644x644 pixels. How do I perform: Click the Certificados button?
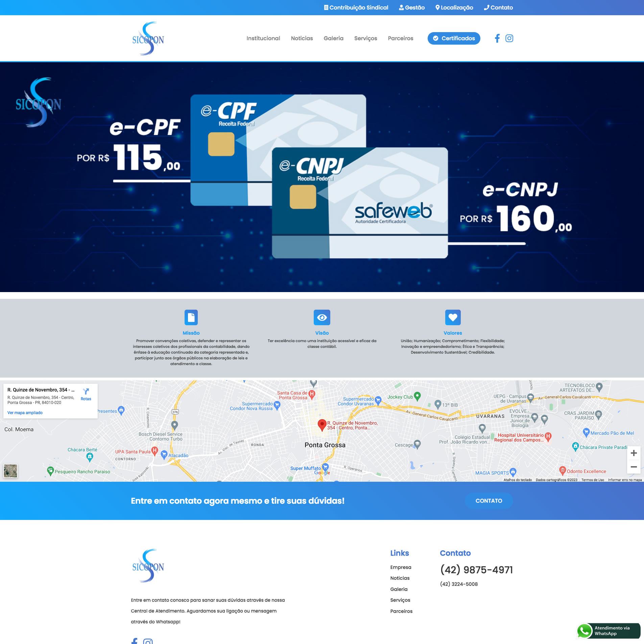[454, 38]
